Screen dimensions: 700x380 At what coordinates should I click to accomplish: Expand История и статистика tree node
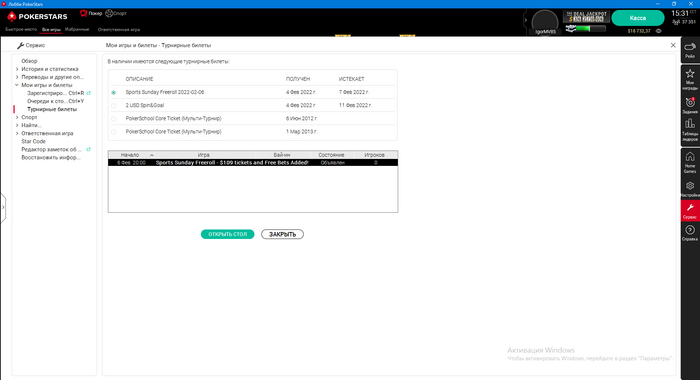(x=17, y=69)
